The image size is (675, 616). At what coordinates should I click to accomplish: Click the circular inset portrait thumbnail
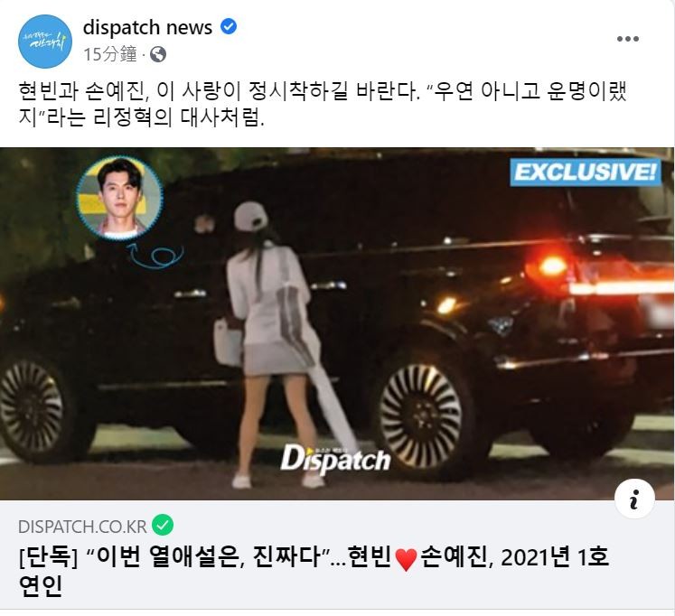pyautogui.click(x=119, y=199)
